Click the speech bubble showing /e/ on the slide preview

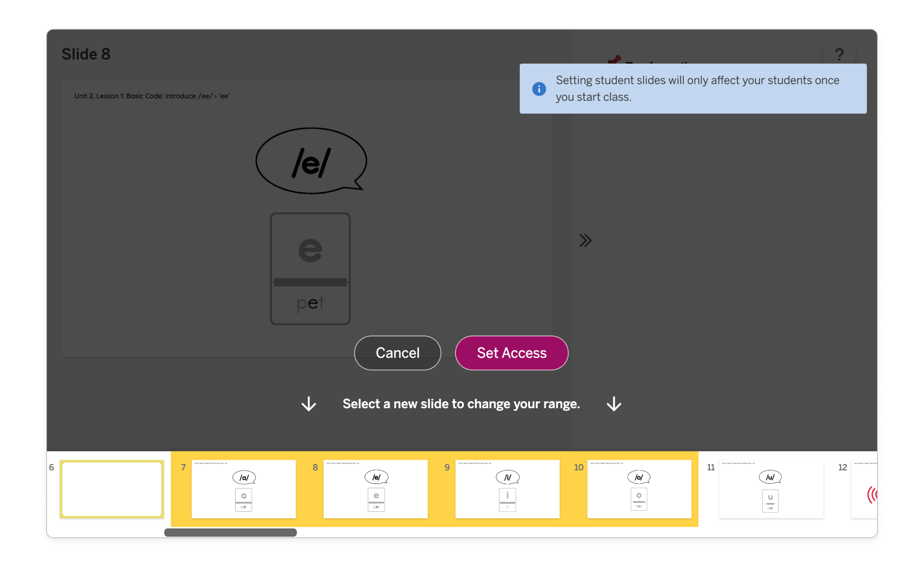311,161
